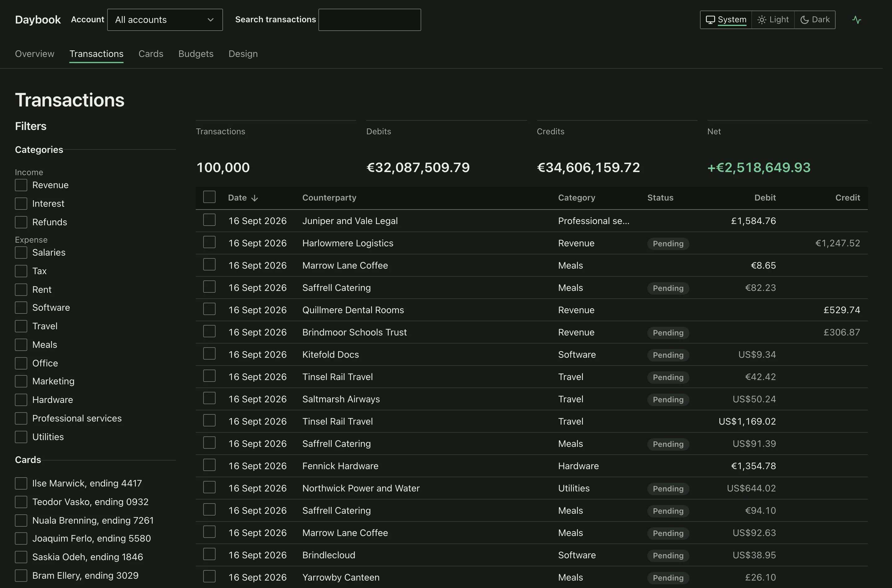
Task: Click the Daybook logo link
Action: tap(38, 20)
